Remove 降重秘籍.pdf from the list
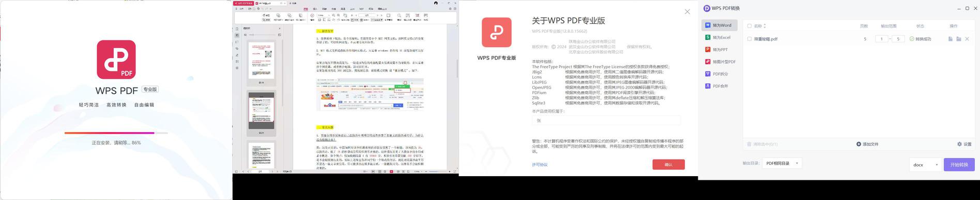This screenshot has height=200, width=980. tap(967, 39)
